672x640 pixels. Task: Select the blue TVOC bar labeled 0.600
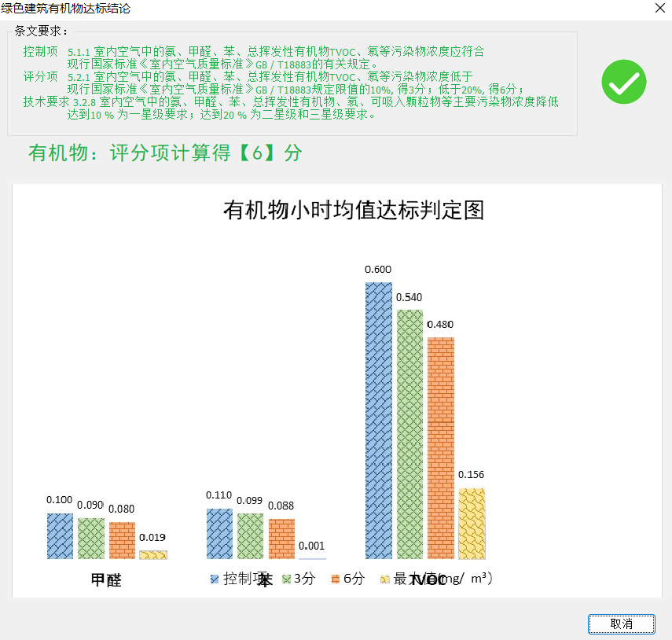(378, 421)
